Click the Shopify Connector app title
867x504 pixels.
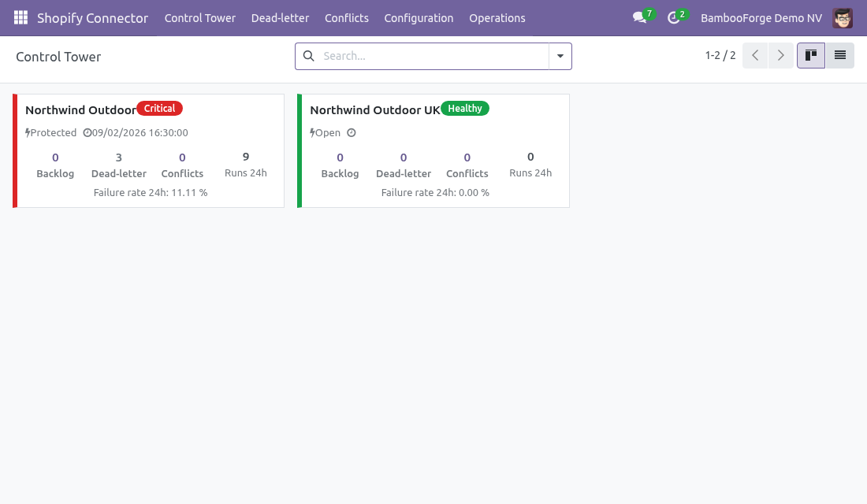pos(92,17)
